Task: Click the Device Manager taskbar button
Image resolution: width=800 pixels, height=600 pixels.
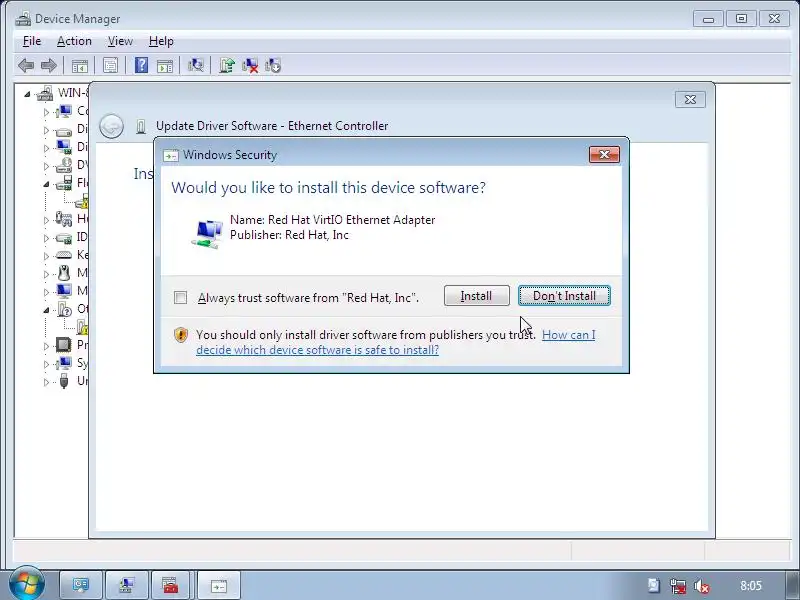Action: 127,585
